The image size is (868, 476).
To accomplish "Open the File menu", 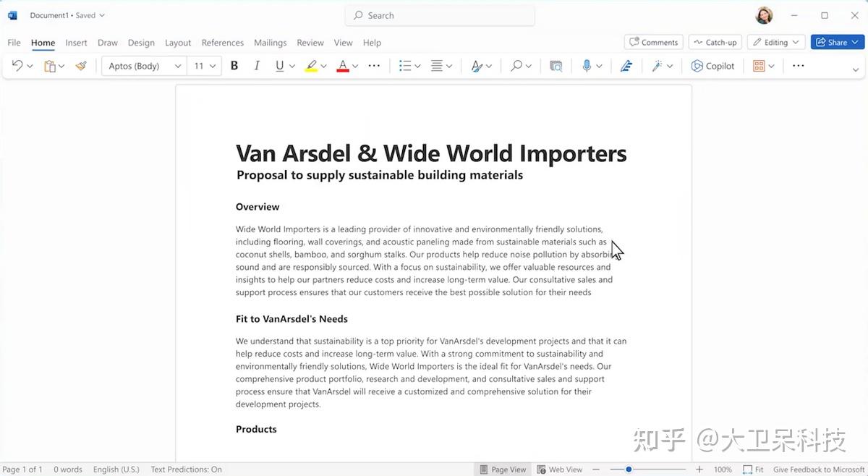I will click(x=14, y=43).
